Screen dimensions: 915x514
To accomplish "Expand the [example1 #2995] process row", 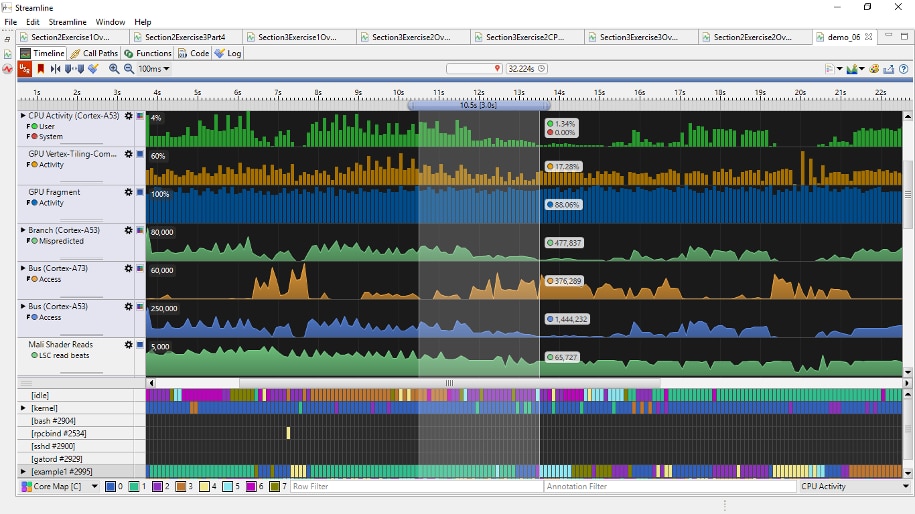I will [24, 471].
